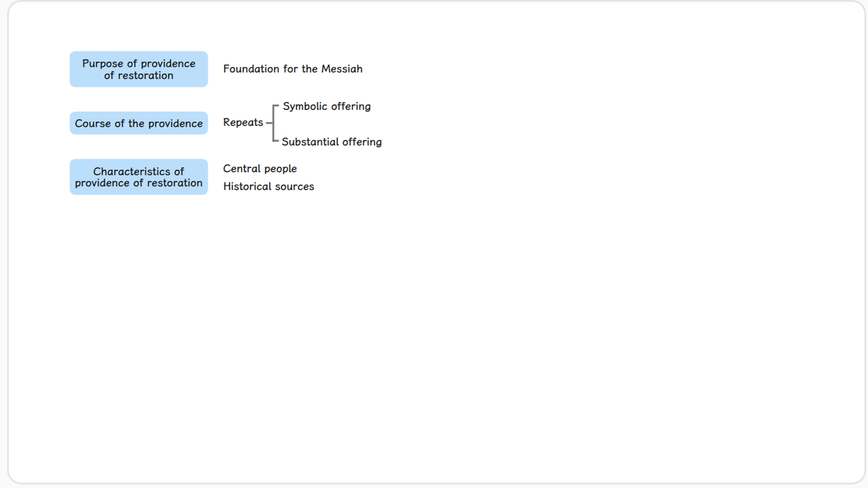Click the 'Historical sources' text
Image resolution: width=868 pixels, height=488 pixels.
click(x=268, y=187)
